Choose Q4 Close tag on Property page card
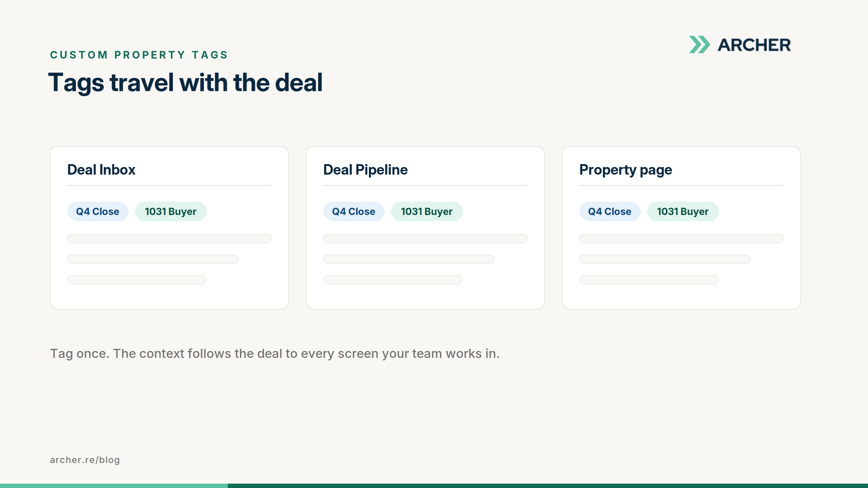The height and width of the screenshot is (488, 868). (610, 211)
